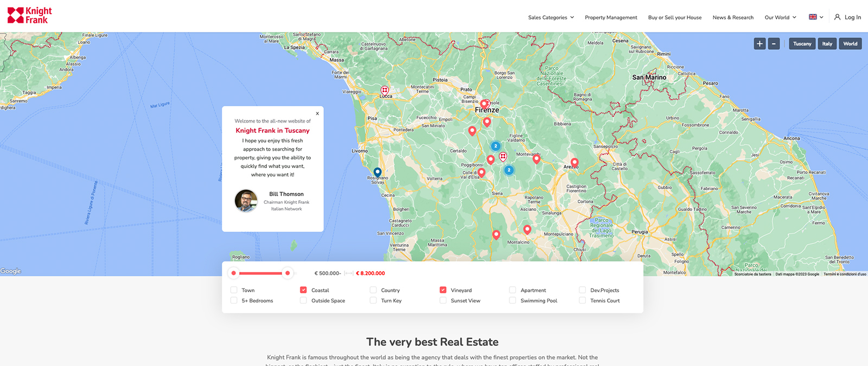The image size is (868, 366).
Task: Go to News & Research
Action: 733,17
